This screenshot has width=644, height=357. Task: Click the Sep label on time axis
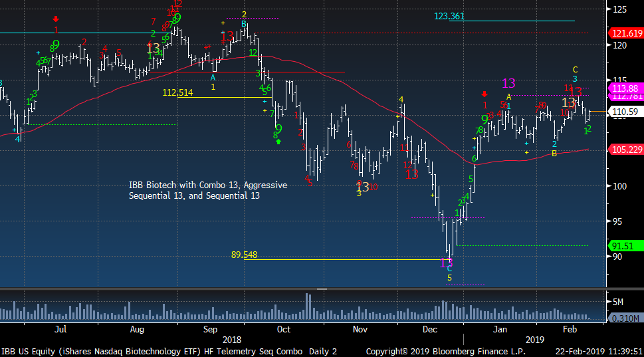(210, 330)
